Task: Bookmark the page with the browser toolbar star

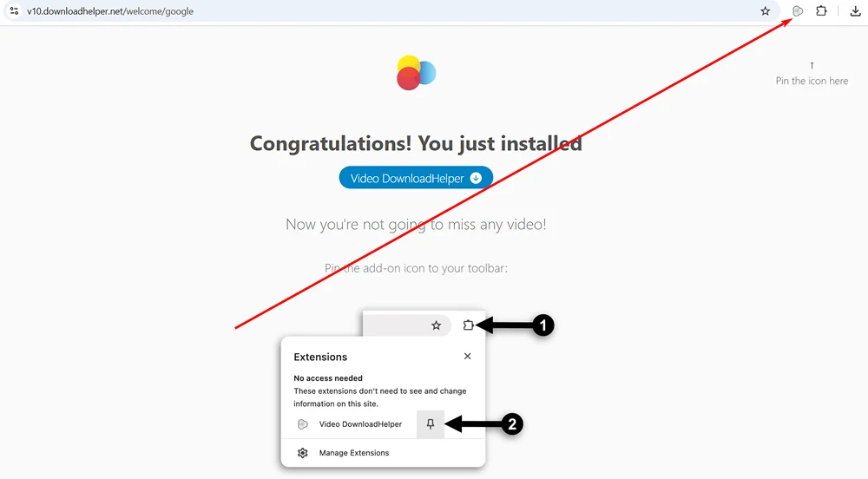Action: point(765,11)
